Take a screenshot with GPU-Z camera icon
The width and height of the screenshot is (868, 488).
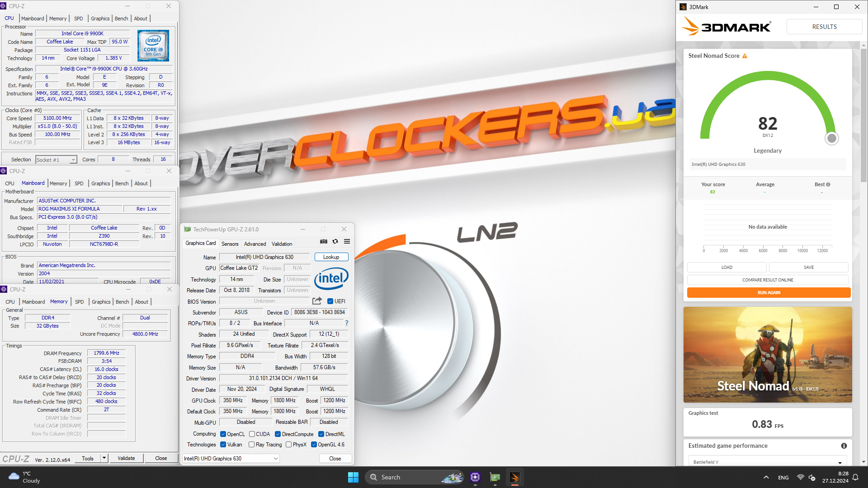[x=324, y=241]
